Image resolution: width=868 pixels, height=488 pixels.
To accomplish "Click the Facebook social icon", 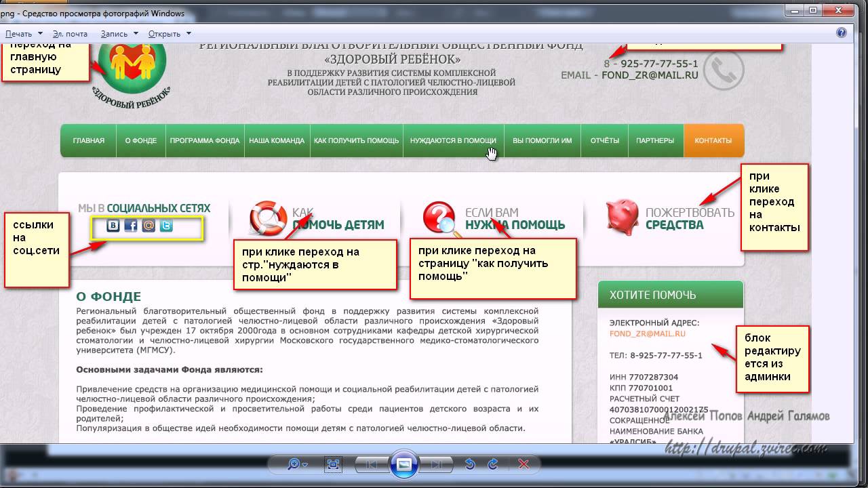I will pos(131,226).
